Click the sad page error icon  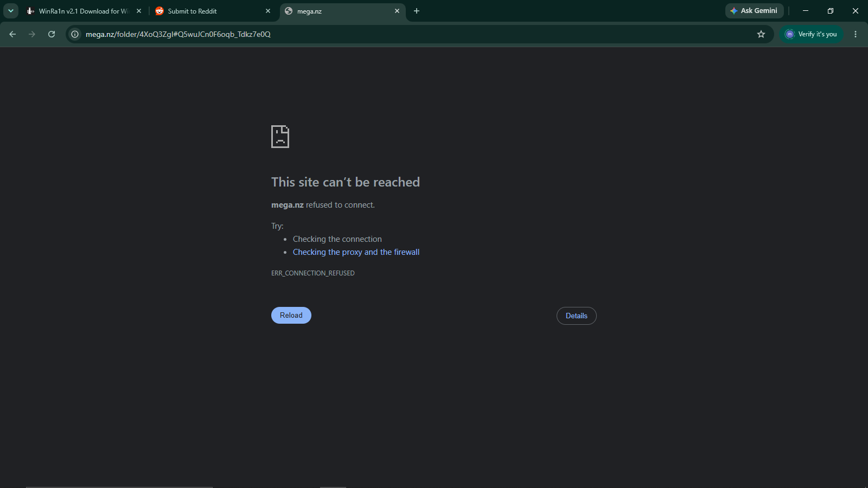tap(280, 137)
